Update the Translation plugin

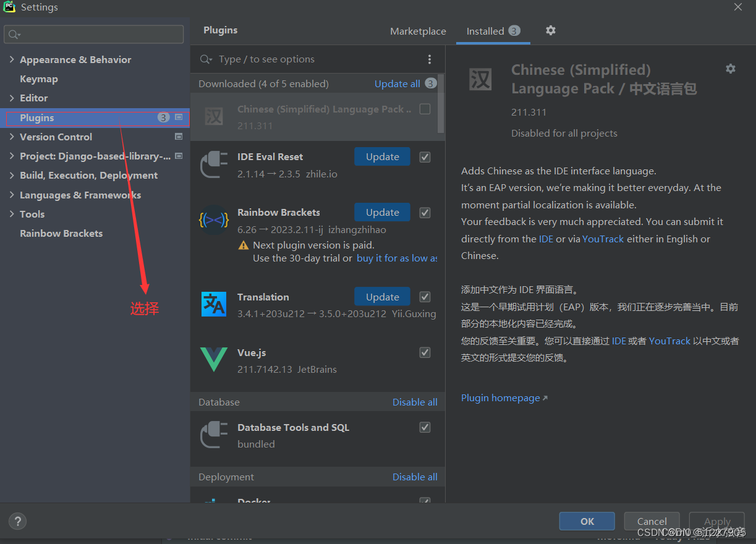tap(382, 297)
